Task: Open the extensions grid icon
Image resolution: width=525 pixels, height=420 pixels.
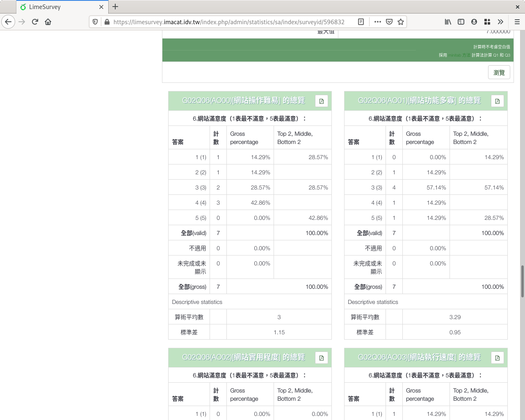Action: 487,22
